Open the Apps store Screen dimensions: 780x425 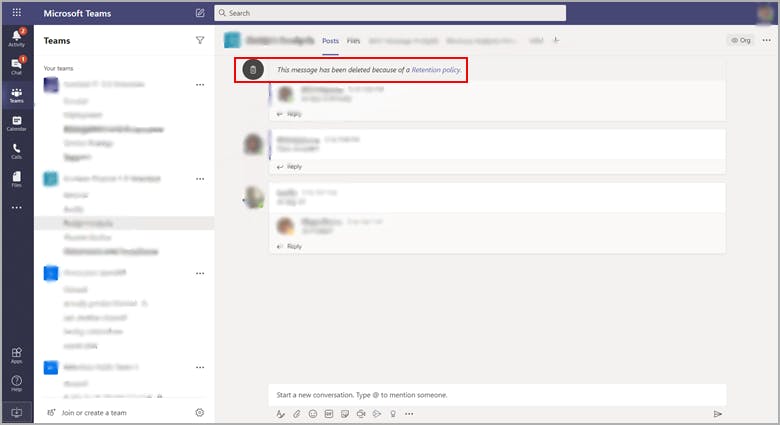pos(16,355)
